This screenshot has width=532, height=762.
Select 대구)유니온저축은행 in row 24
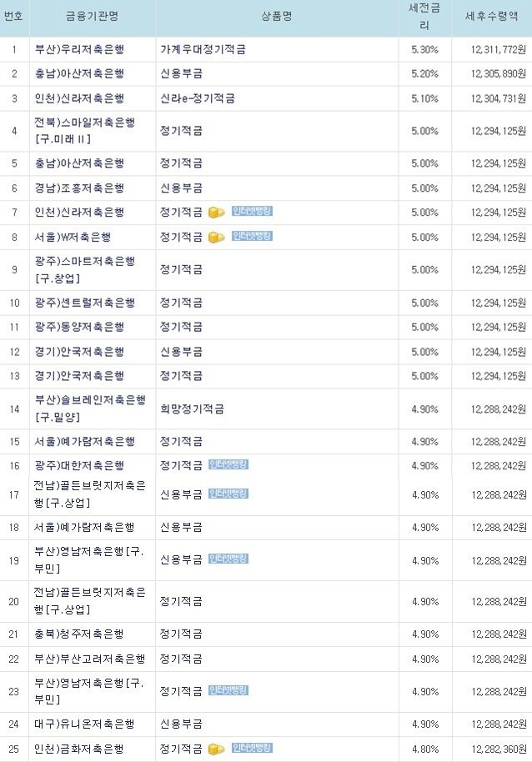[x=84, y=724]
